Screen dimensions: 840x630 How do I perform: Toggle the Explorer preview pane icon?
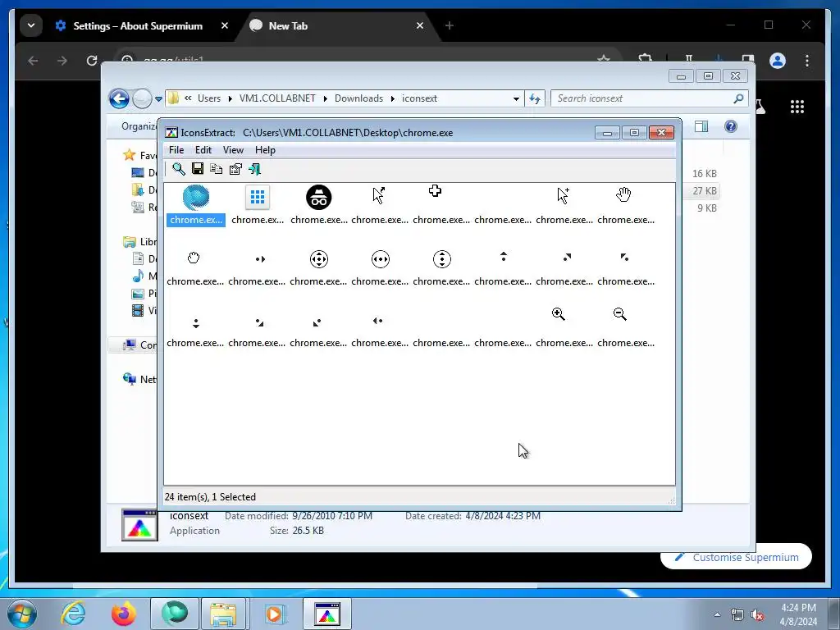[x=701, y=126]
